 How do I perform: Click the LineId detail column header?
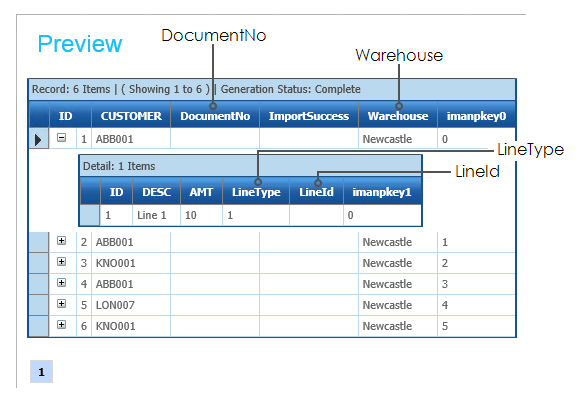pyautogui.click(x=316, y=192)
